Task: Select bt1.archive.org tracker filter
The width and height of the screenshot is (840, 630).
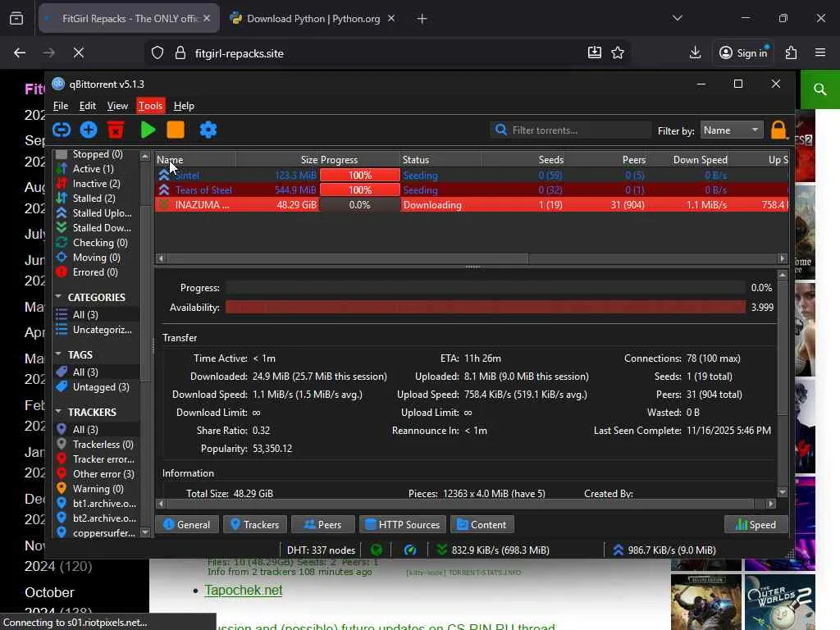Action: 97,503
